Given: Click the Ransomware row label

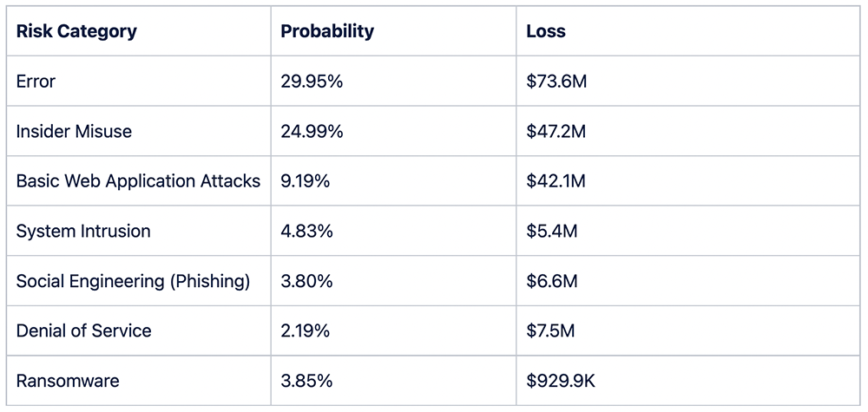Looking at the screenshot, I should [x=68, y=381].
